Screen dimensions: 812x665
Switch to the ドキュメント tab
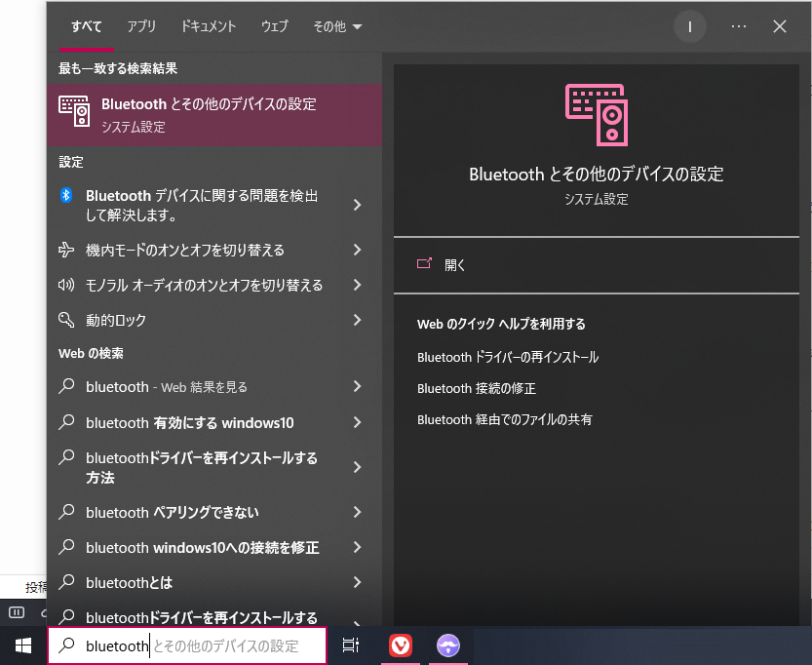coord(209,26)
